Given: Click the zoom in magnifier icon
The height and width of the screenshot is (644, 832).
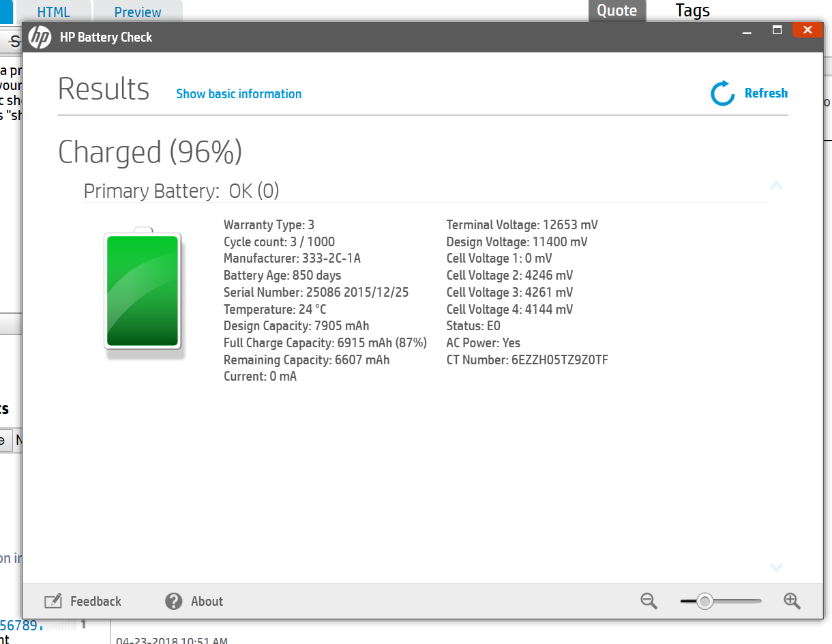Looking at the screenshot, I should (x=792, y=601).
